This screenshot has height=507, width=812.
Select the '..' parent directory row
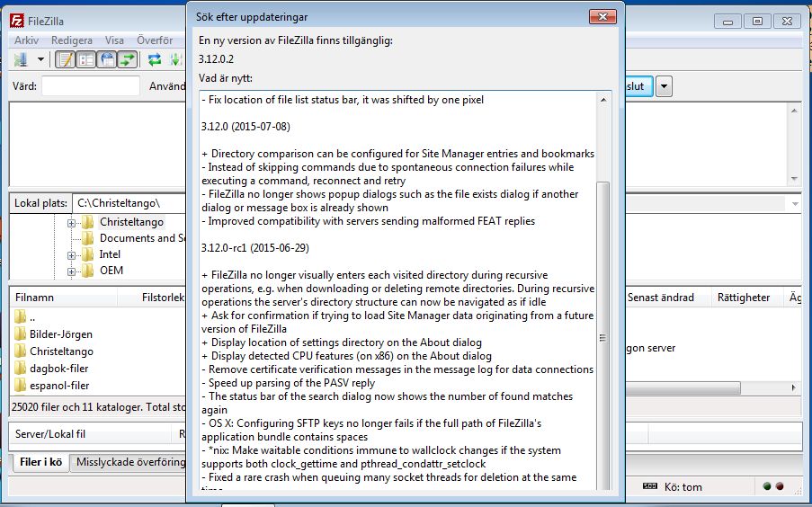(98, 317)
